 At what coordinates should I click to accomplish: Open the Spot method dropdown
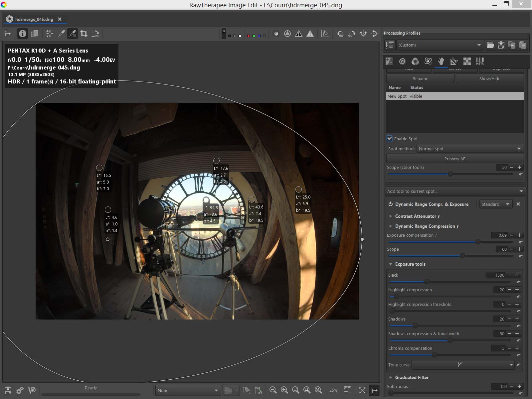point(470,149)
